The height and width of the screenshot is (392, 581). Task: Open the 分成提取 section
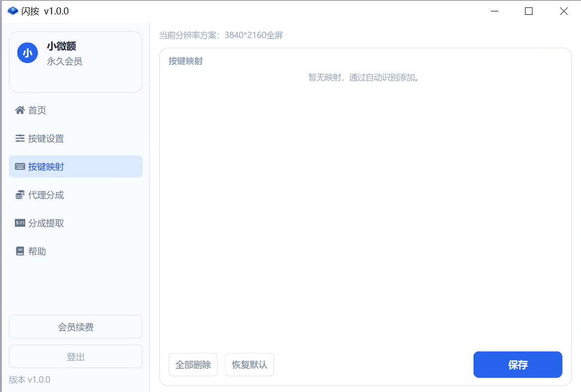45,223
